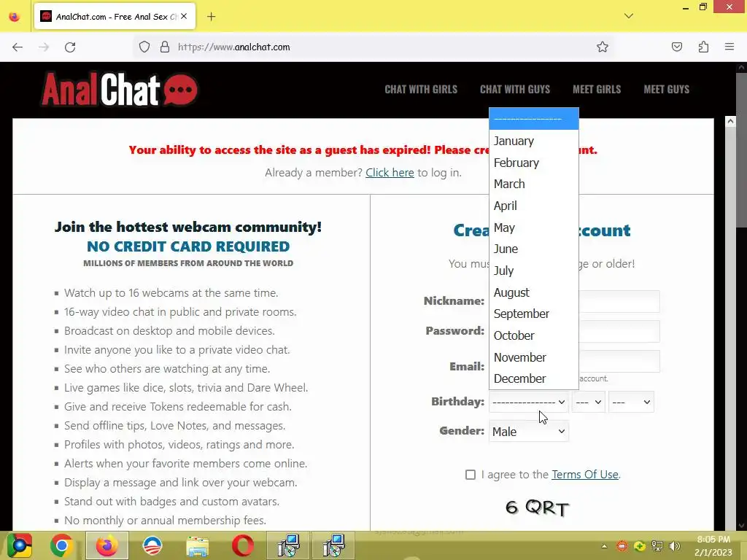The image size is (747, 560).
Task: Click the orange tray icon beside hidden-icons arrow
Action: (622, 546)
